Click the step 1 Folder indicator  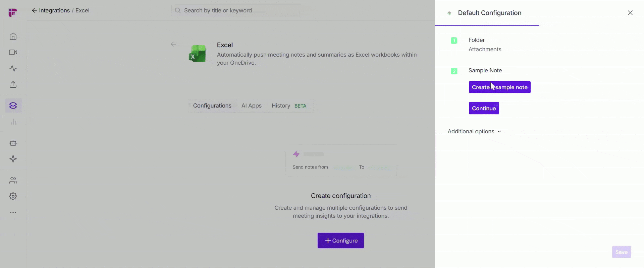(454, 41)
